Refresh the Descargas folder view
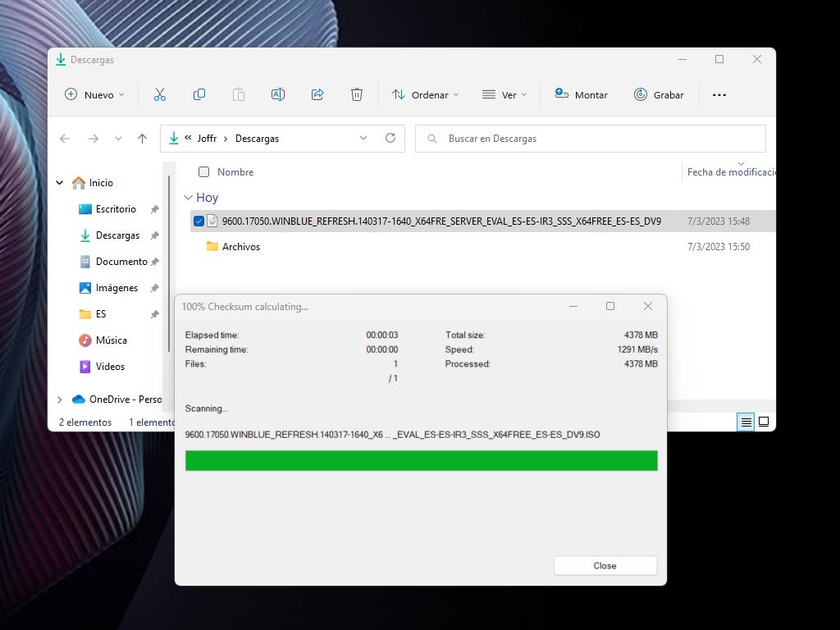Viewport: 840px width, 630px height. (390, 138)
